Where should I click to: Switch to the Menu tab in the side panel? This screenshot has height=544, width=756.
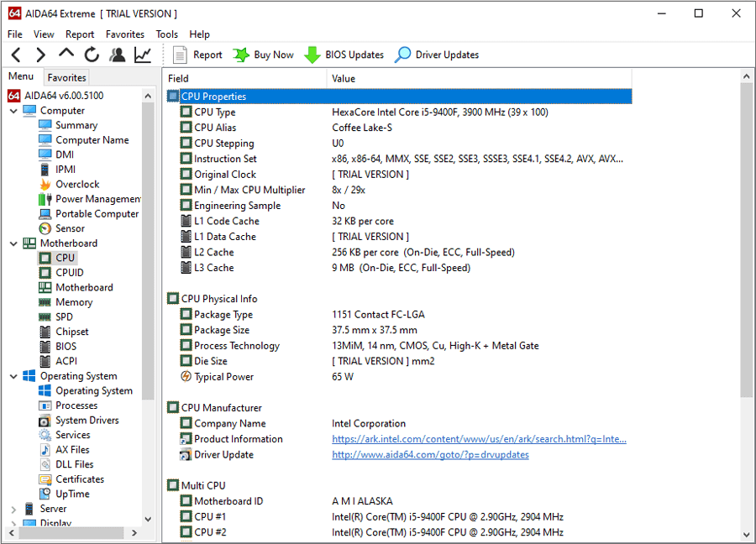[21, 76]
